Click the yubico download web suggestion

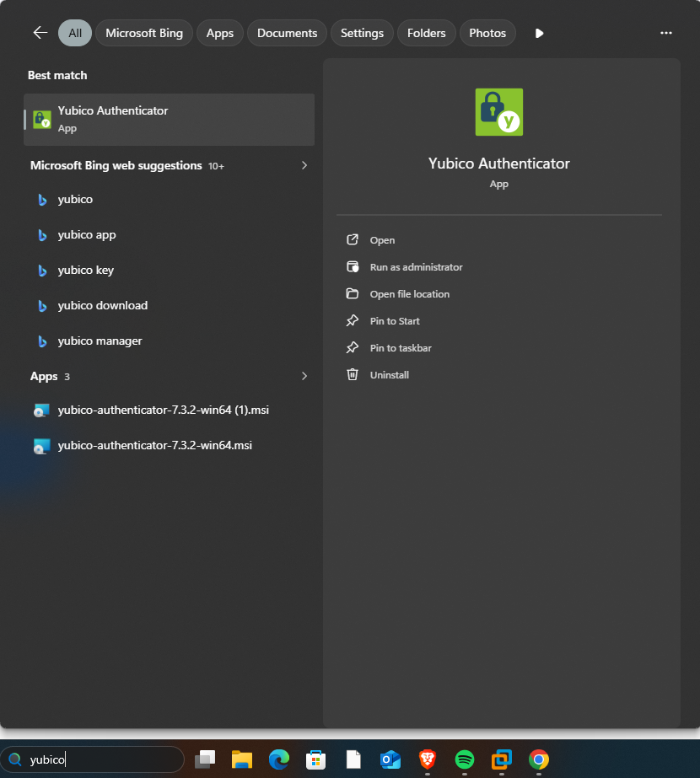(102, 306)
